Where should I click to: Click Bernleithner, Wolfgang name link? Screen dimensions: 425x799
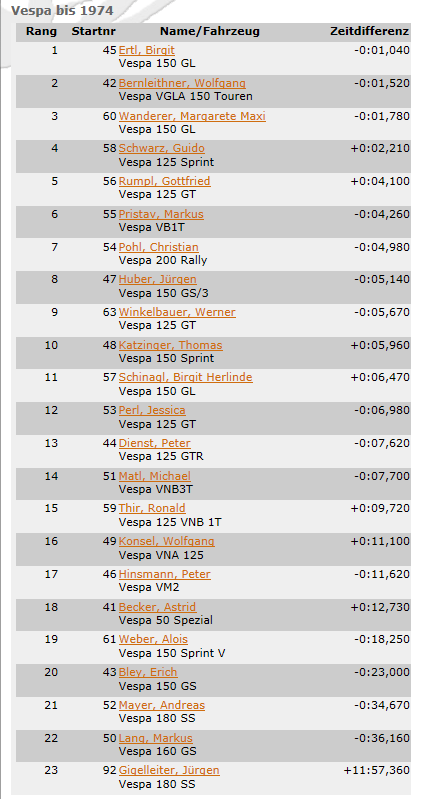[x=182, y=83]
